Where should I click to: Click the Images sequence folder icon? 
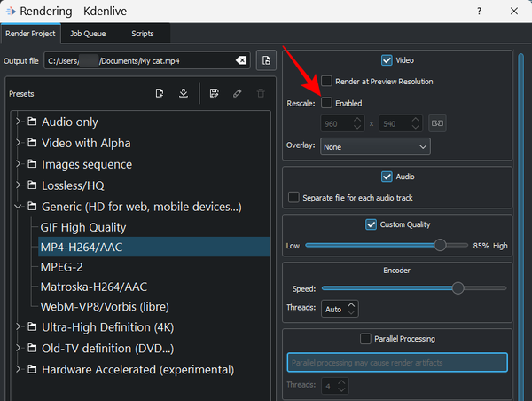pos(32,164)
